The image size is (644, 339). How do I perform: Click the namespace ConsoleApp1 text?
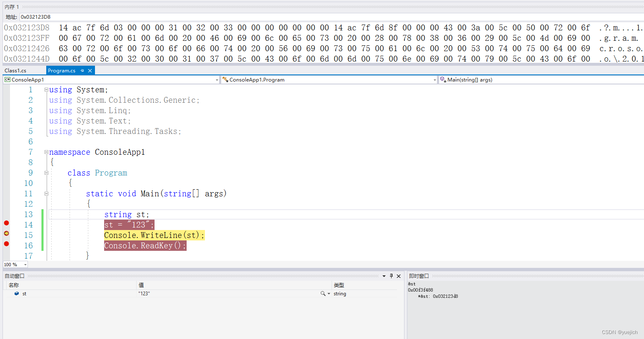[97, 152]
